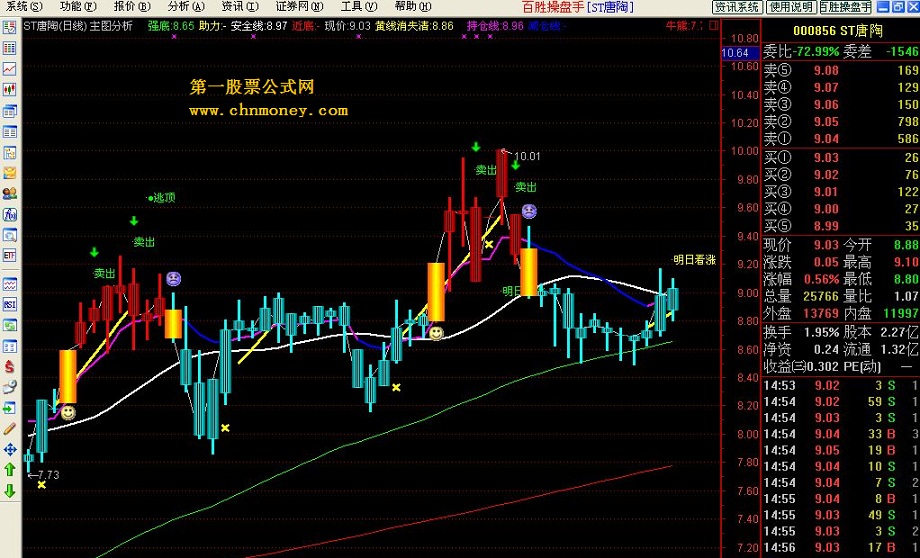The image size is (920, 558).
Task: Select the line chart icon in sidebar
Action: (x=9, y=69)
